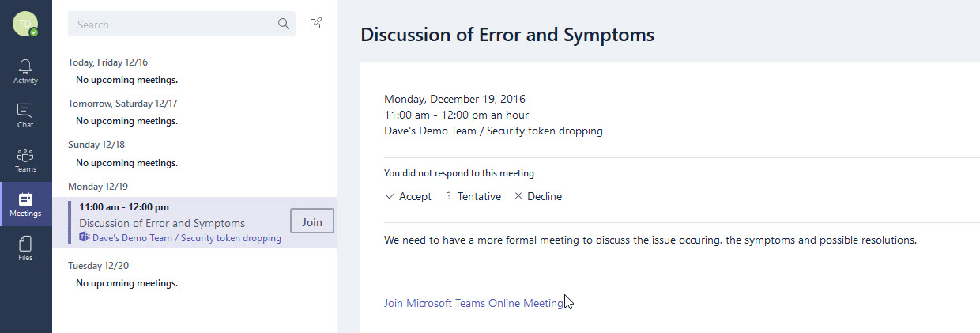
Task: Click the TD profile avatar
Action: (25, 24)
